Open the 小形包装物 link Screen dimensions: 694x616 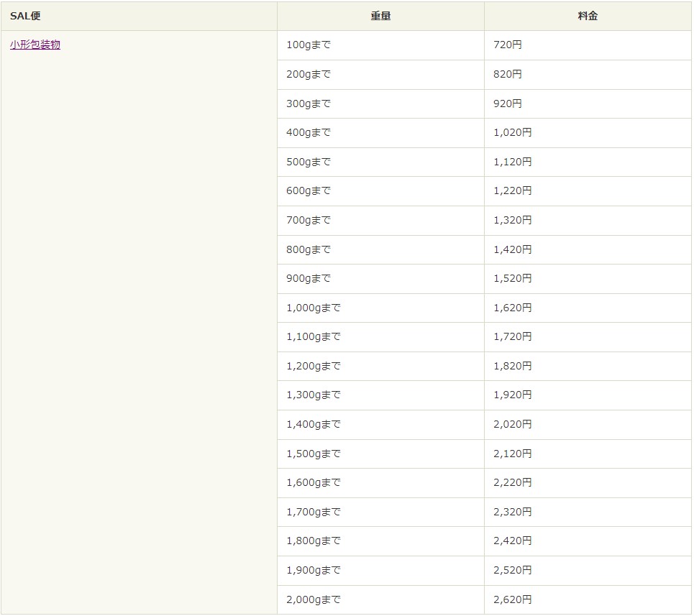[35, 45]
